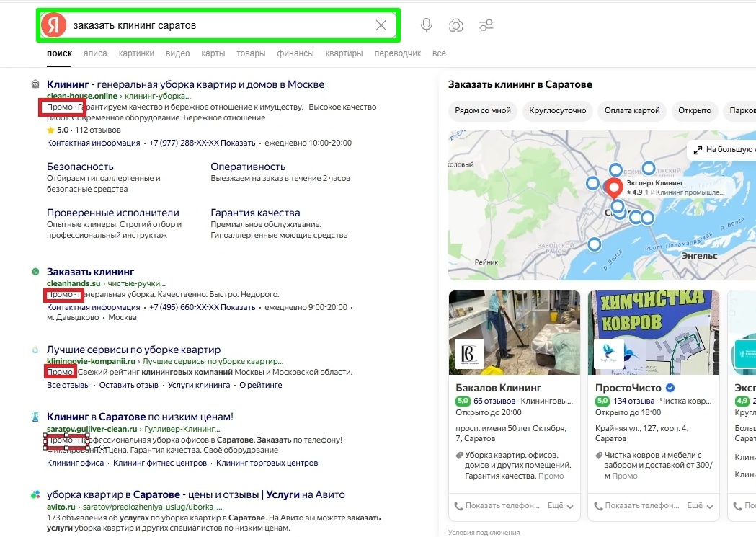
Task: Click favicon beside Gulliver-clean result
Action: [x=35, y=417]
